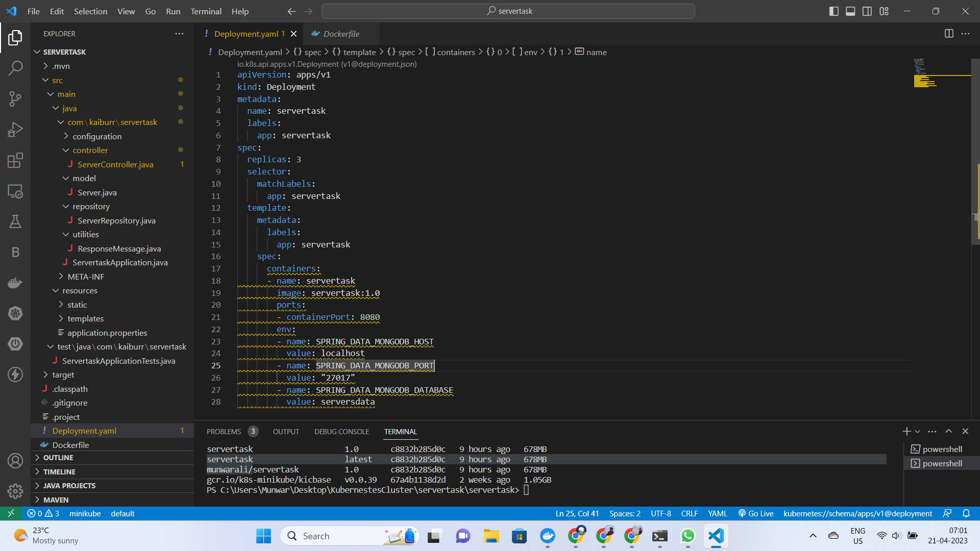The height and width of the screenshot is (551, 980).
Task: Open the Kubernetes extension view
Action: pyautogui.click(x=16, y=313)
